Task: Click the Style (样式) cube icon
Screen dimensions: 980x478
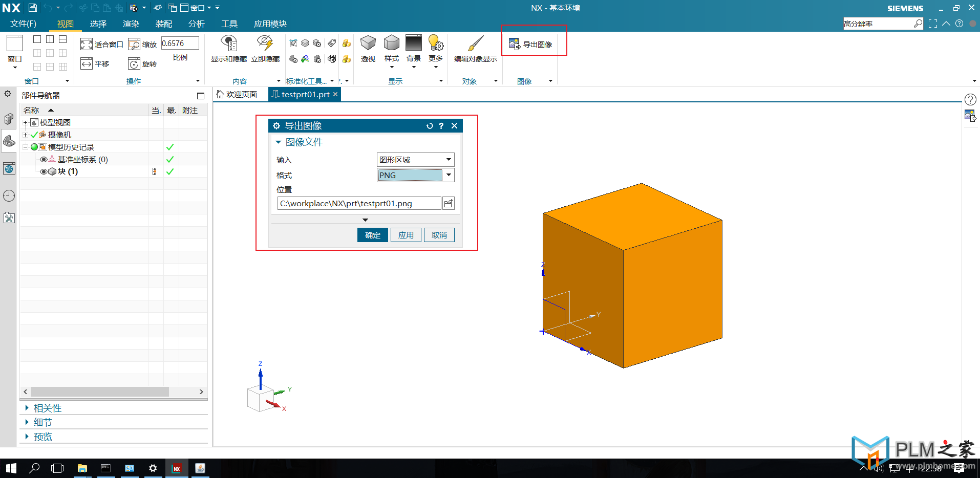Action: click(x=392, y=43)
